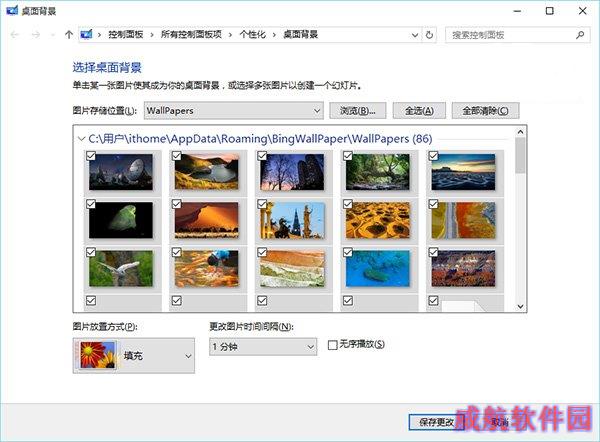
Task: Select the orange sand dune thumbnail
Action: point(207,220)
